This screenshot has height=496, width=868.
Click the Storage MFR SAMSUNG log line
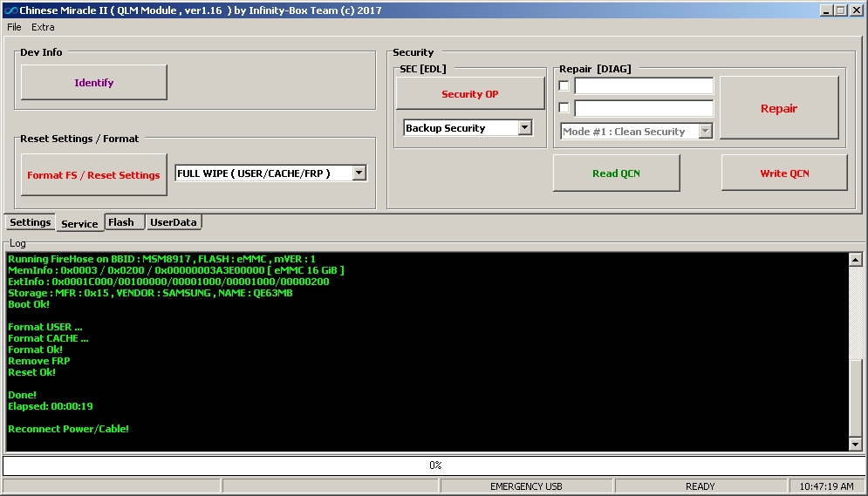[150, 293]
